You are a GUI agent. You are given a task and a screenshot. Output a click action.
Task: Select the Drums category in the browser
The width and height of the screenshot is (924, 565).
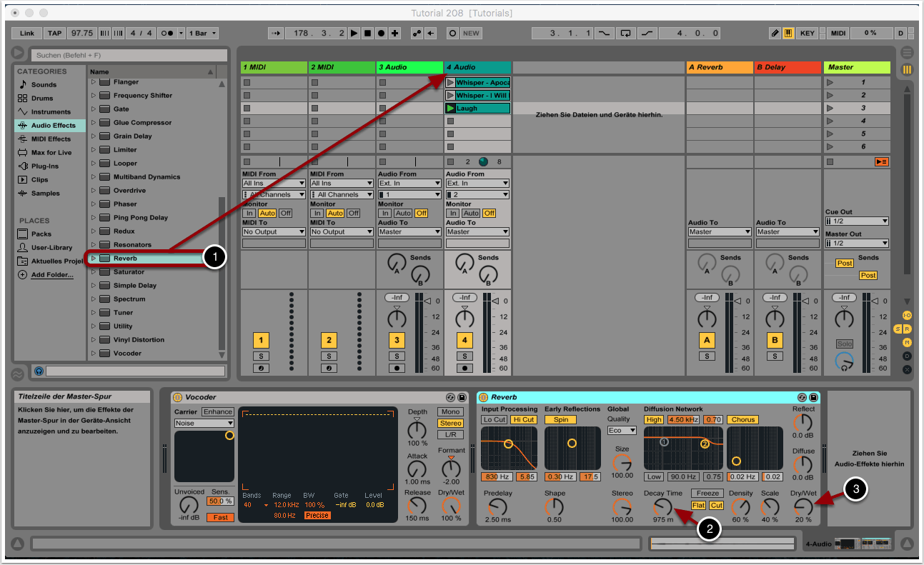42,99
